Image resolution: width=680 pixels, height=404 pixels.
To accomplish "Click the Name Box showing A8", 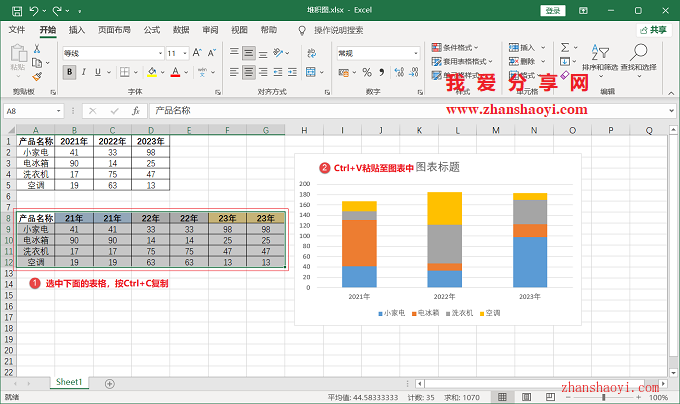I will [x=34, y=111].
